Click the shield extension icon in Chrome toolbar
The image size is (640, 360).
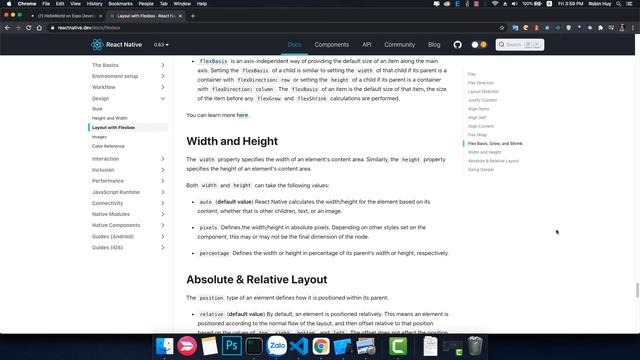click(x=569, y=28)
